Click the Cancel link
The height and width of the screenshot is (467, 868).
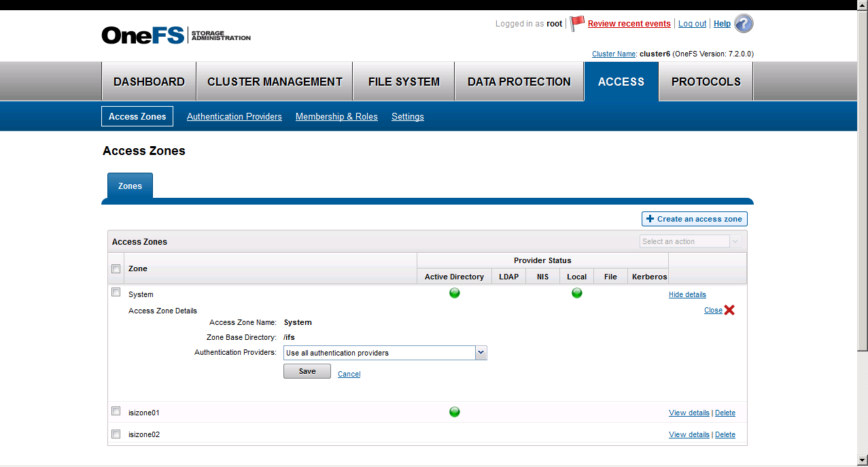[x=349, y=374]
